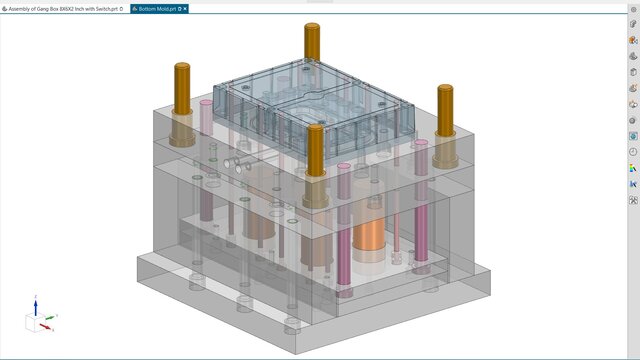The image size is (640, 360).
Task: Open the blue arrow Roles icon
Action: click(633, 184)
